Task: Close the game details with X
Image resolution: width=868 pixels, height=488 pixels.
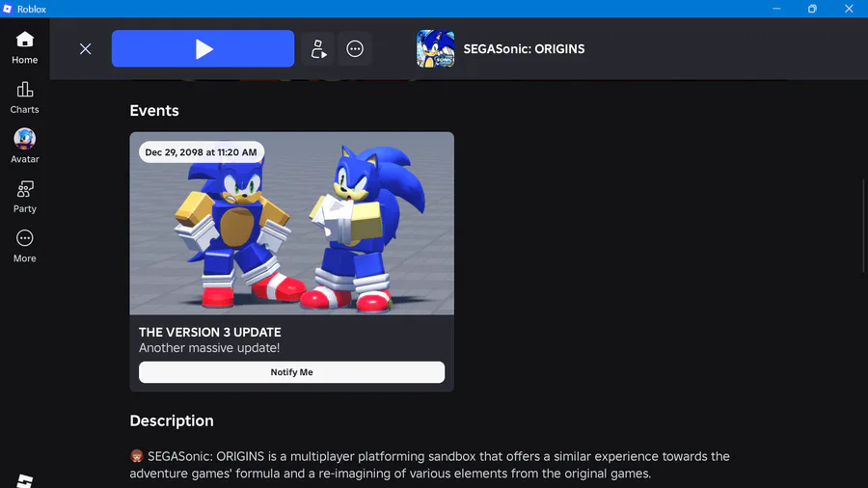Action: pos(85,48)
